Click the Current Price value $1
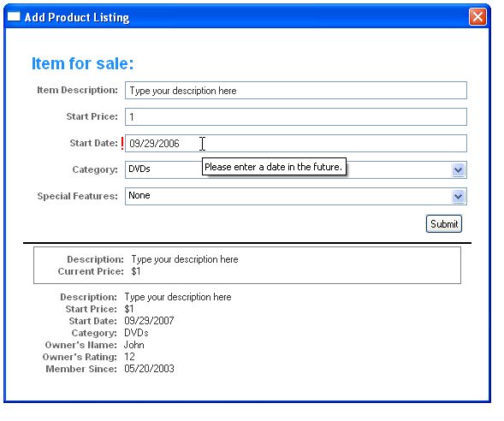This screenshot has height=421, width=504. click(x=136, y=271)
